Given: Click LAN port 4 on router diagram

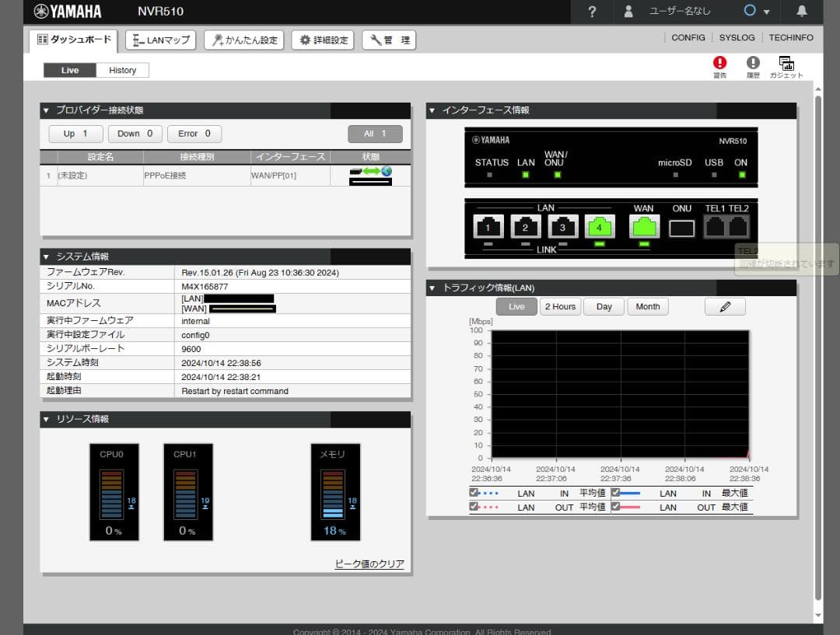Looking at the screenshot, I should pyautogui.click(x=599, y=227).
